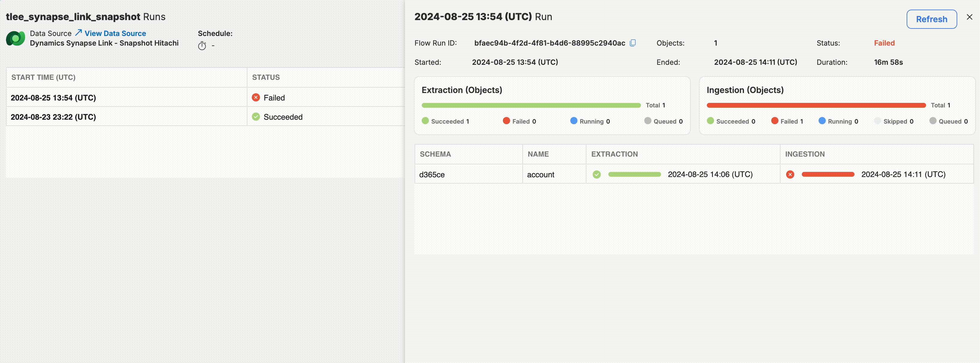Image resolution: width=980 pixels, height=363 pixels.
Task: Click the green succeeded extraction icon for account
Action: (x=596, y=174)
